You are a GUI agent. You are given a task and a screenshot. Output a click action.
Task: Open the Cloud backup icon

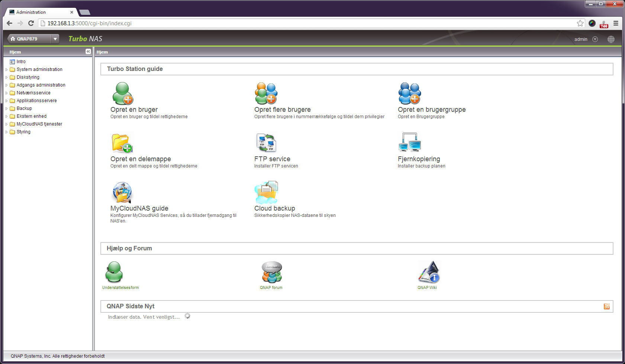(266, 192)
